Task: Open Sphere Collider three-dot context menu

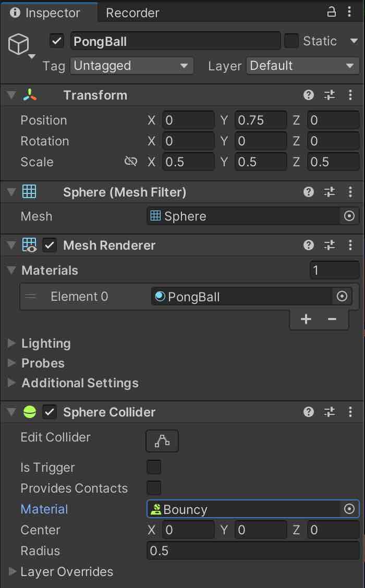Action: pos(350,412)
